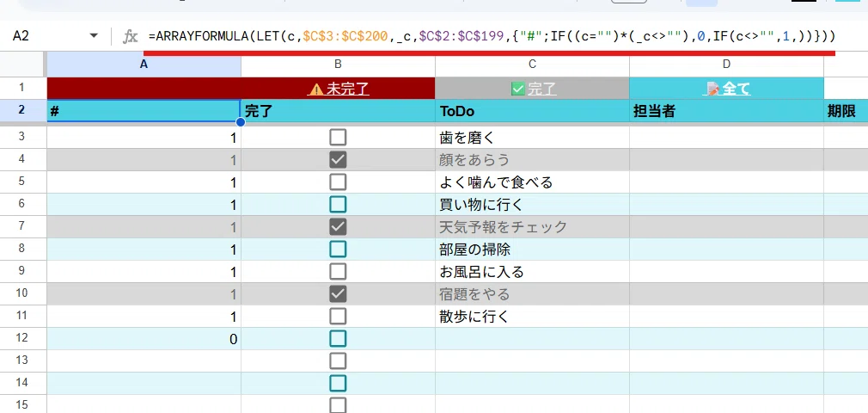Select the cell with 0 in row 12

[144, 339]
